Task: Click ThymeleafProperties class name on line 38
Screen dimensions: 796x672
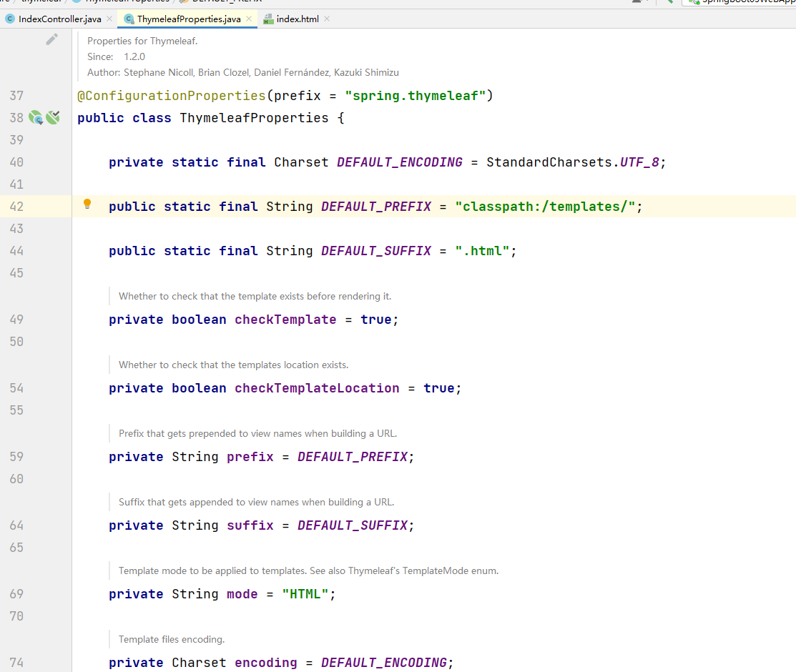Action: [254, 118]
